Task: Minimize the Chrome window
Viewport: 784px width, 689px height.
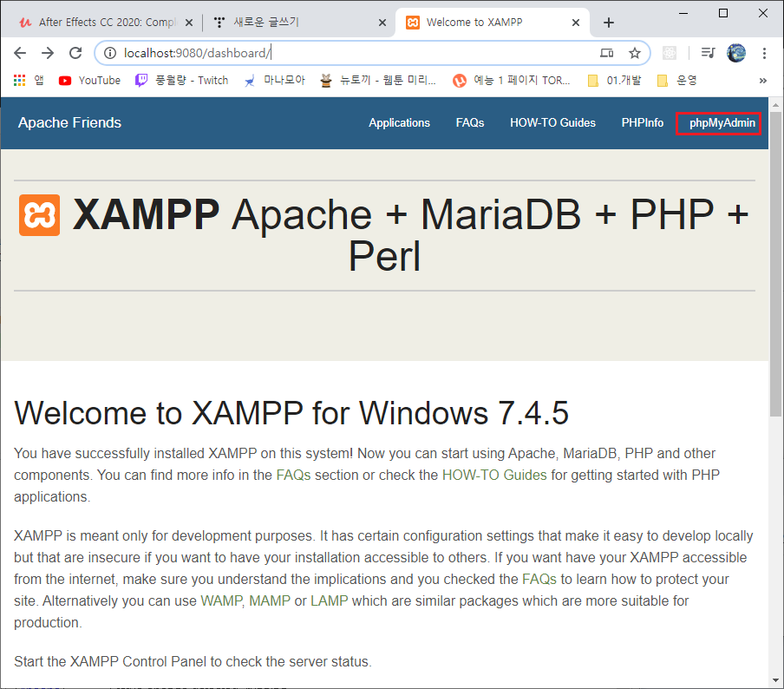Action: pos(683,13)
